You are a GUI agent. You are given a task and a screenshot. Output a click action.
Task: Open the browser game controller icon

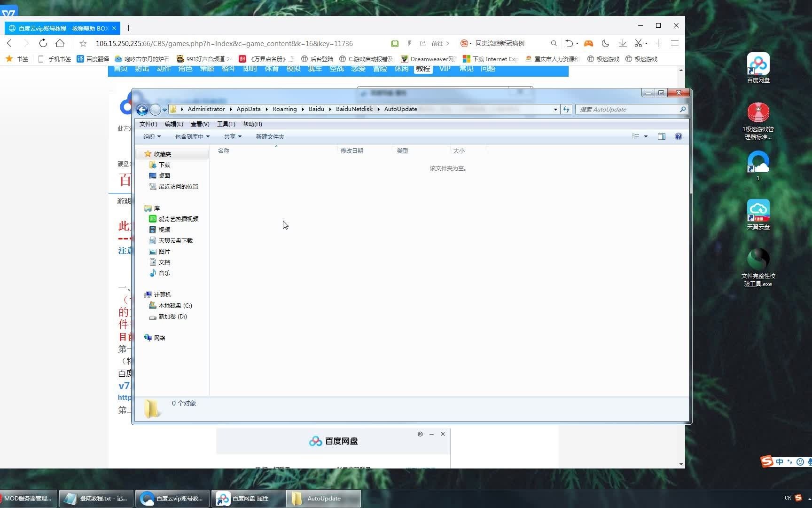point(588,43)
